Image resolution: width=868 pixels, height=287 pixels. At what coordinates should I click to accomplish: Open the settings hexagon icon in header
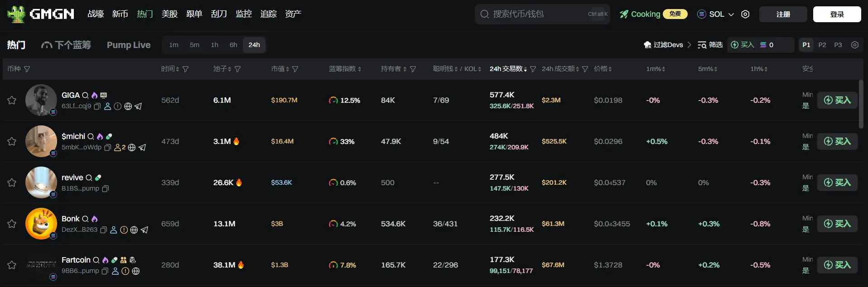coord(745,14)
